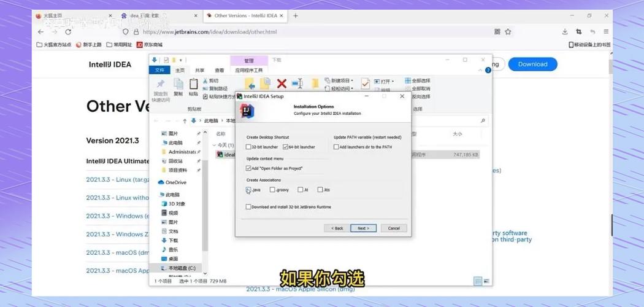Enable Download and install 32-bit JetBrains Runtime
This screenshot has width=644, height=307.
tap(248, 207)
